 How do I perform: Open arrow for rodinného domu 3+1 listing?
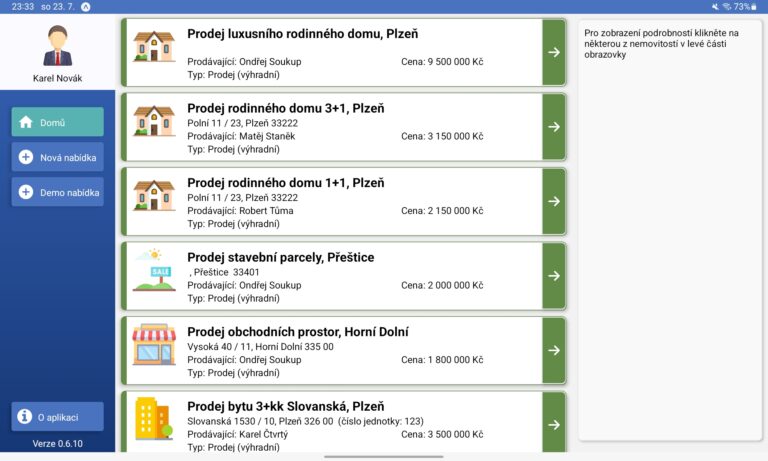point(554,127)
